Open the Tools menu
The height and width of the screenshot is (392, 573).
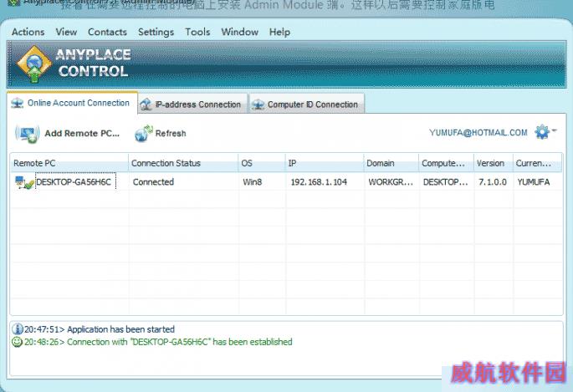pos(197,32)
